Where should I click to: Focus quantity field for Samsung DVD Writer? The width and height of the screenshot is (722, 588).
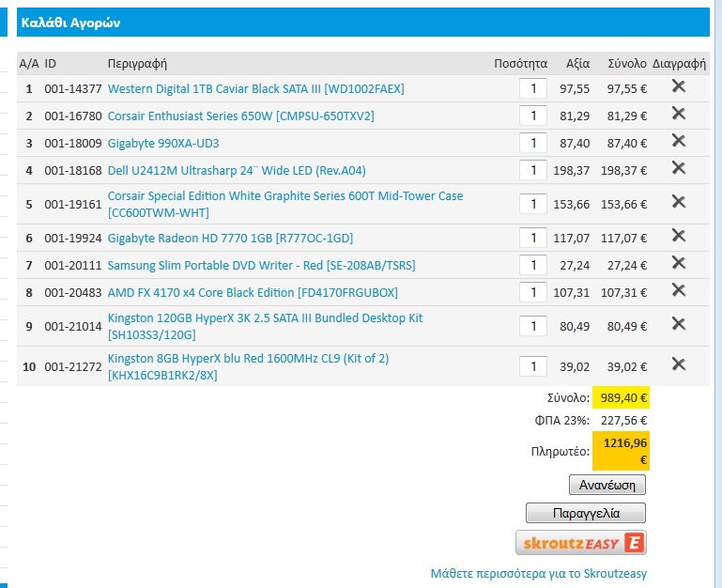[533, 265]
